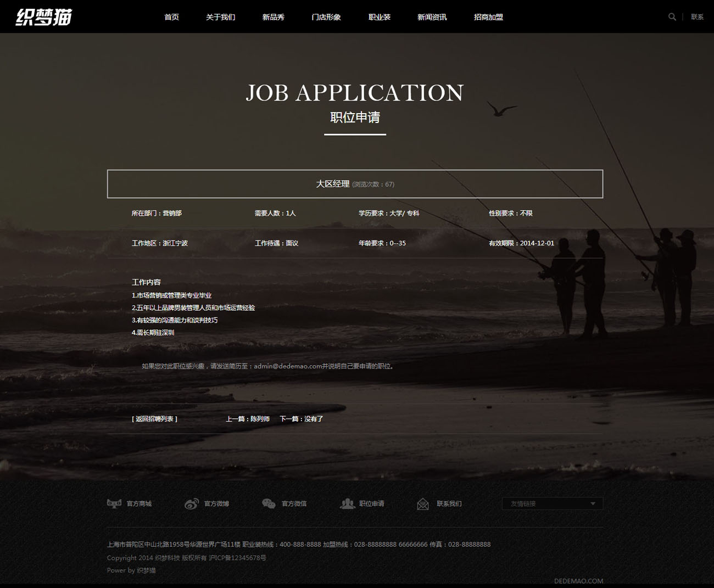This screenshot has width=714, height=588.
Task: Open 关于我们 menu item
Action: [x=220, y=17]
